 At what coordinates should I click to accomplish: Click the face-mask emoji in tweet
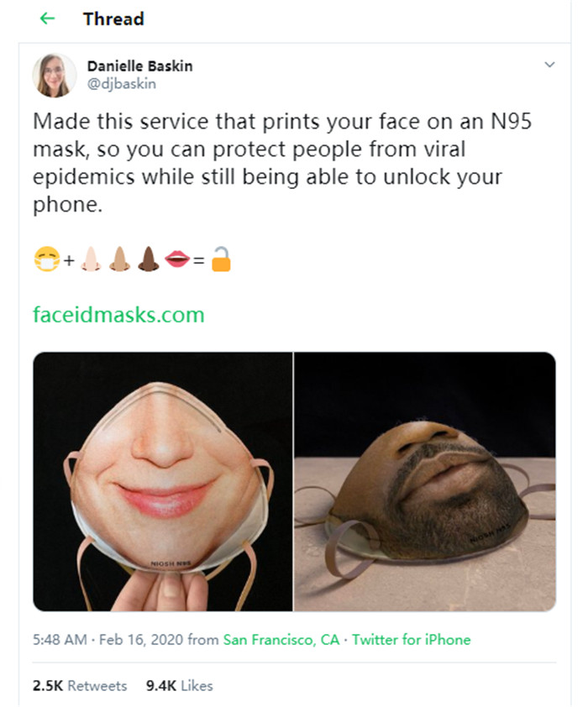45,262
